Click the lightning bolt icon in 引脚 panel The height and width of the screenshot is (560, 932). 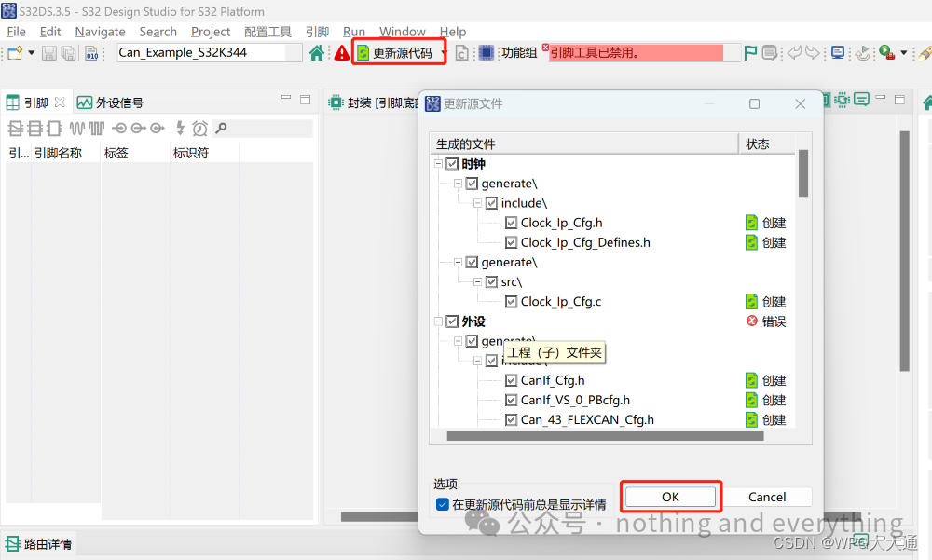pyautogui.click(x=180, y=128)
